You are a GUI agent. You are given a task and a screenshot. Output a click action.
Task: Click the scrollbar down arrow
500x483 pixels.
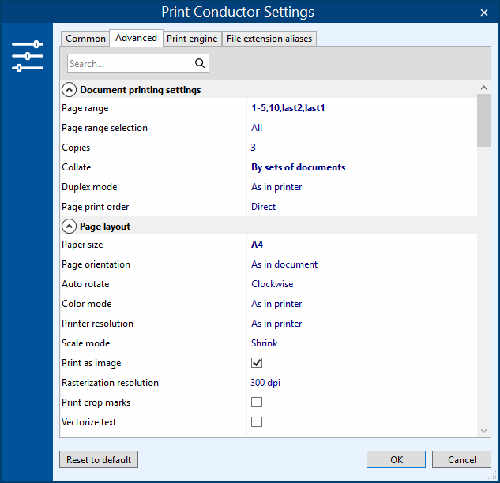[x=484, y=430]
